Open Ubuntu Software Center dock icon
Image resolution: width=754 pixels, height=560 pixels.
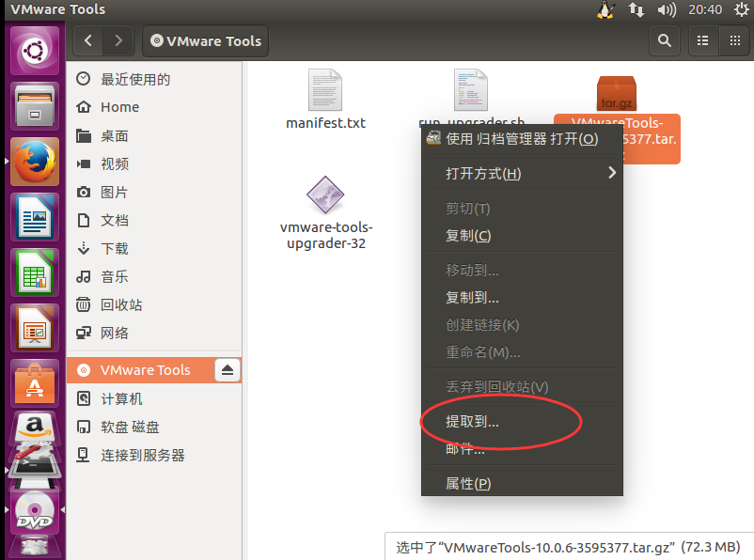(x=35, y=383)
